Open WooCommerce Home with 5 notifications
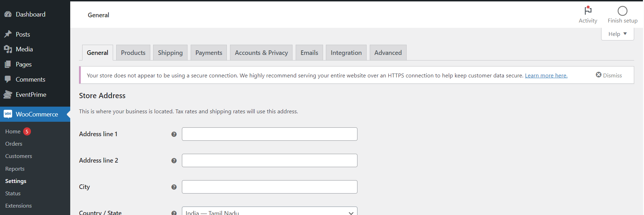The height and width of the screenshot is (215, 644). pyautogui.click(x=13, y=132)
